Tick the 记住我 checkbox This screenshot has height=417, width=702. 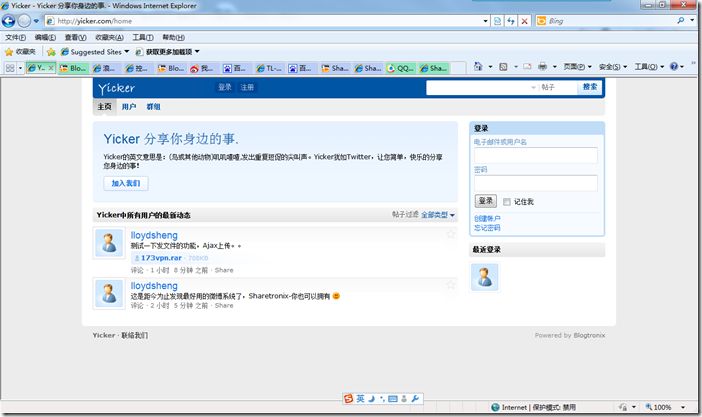pos(507,202)
